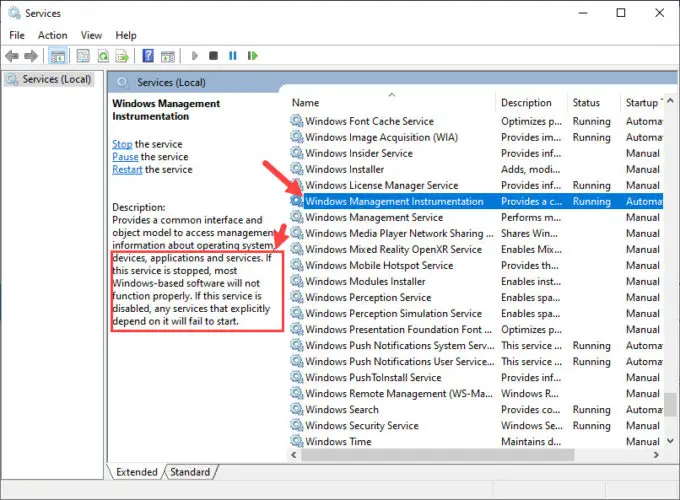Click the Pause Service toolbar icon
Viewport: 680px width, 500px height.
coord(232,56)
